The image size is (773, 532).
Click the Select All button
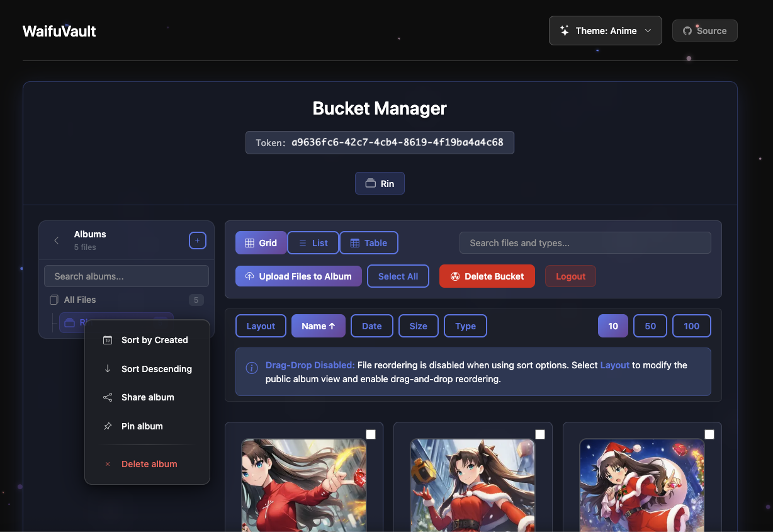click(x=398, y=276)
